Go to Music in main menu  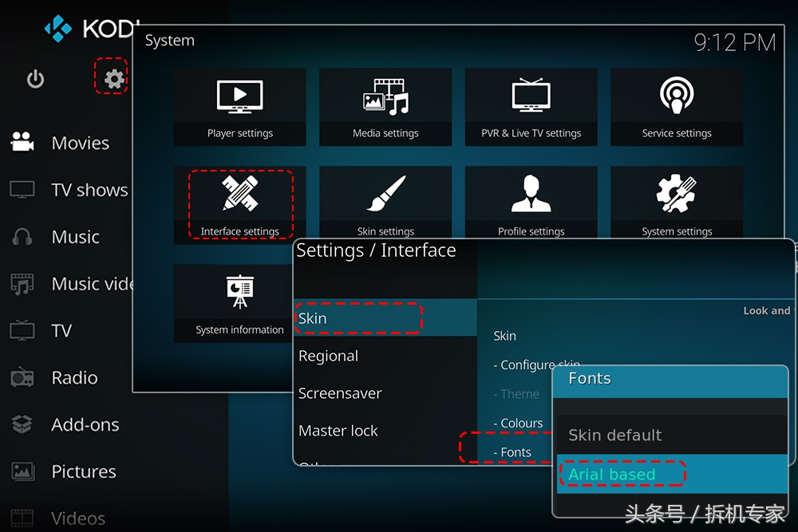pyautogui.click(x=75, y=237)
